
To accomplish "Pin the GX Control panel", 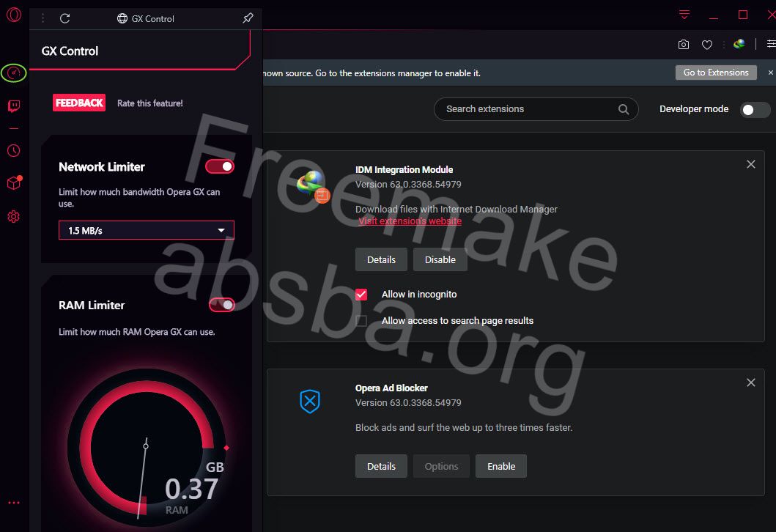I will pos(248,18).
